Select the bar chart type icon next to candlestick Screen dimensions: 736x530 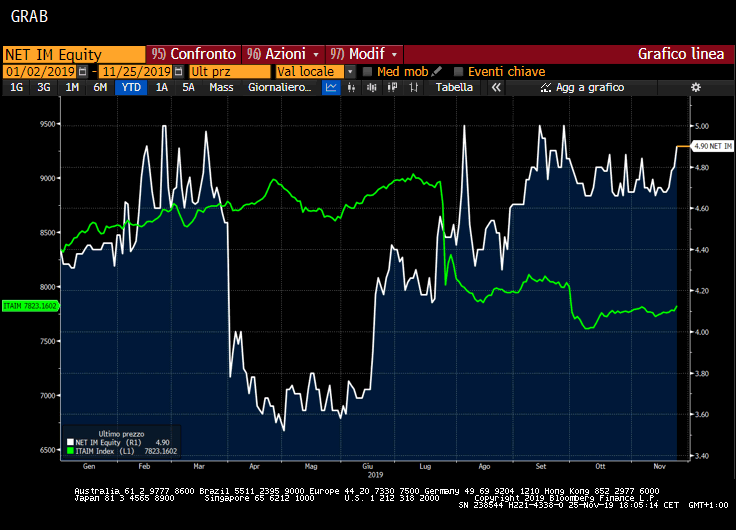(x=372, y=87)
